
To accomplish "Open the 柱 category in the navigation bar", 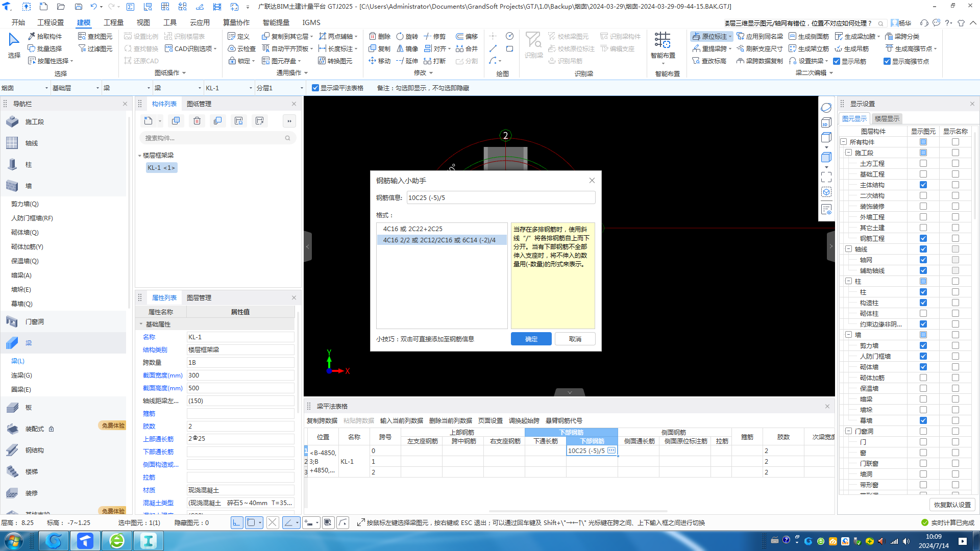I will (x=63, y=164).
